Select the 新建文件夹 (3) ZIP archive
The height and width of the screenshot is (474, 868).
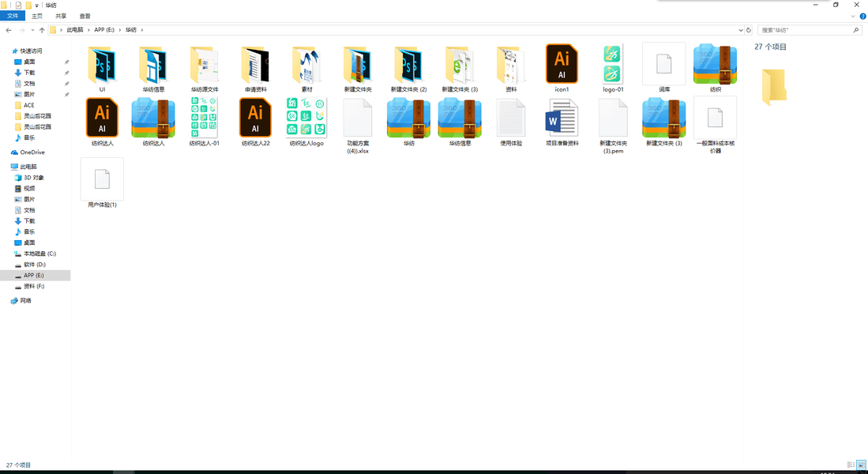coord(663,118)
